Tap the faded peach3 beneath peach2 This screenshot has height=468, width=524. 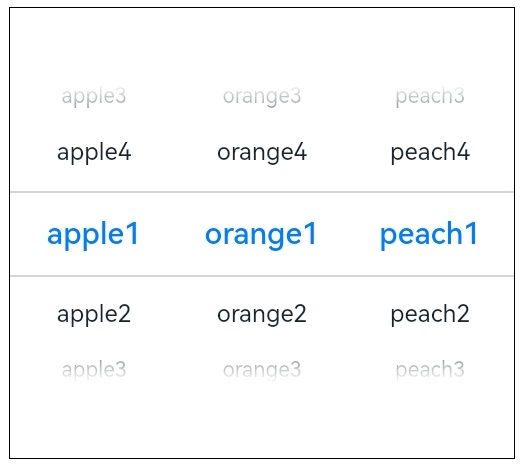[x=430, y=370]
